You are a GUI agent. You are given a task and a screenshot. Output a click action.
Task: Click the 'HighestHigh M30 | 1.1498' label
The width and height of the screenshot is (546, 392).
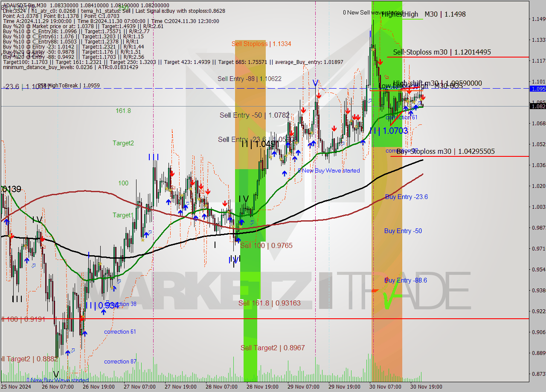click(424, 14)
